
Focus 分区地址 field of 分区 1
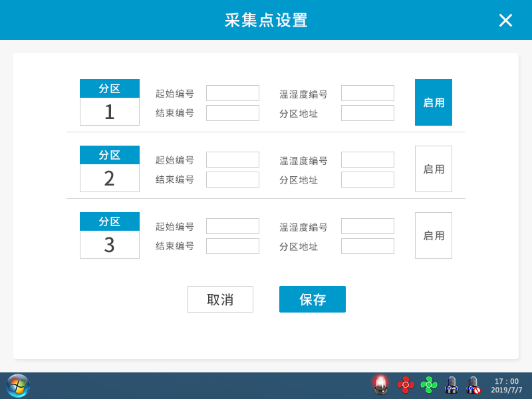click(x=368, y=113)
